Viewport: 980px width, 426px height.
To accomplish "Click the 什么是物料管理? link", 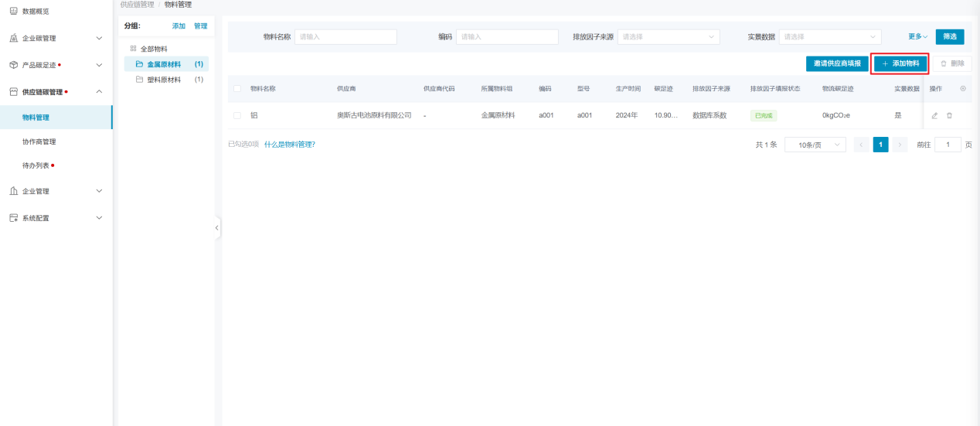I will [289, 145].
